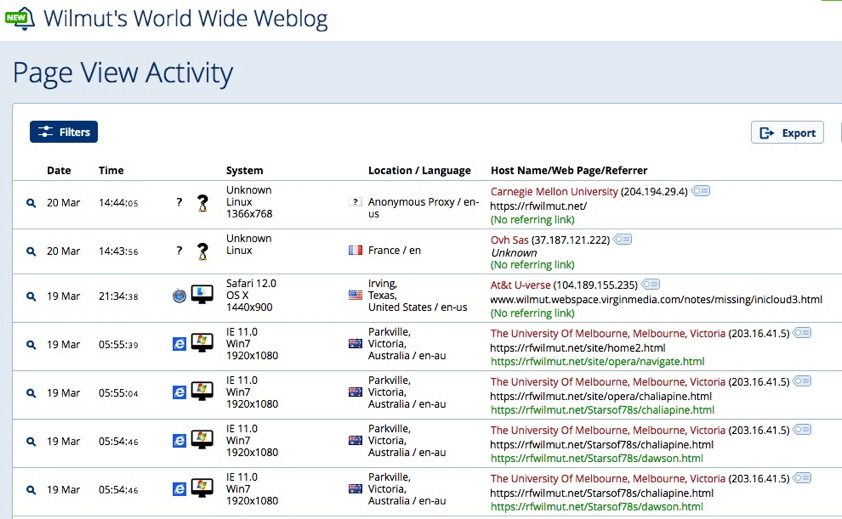Click the tag icon beside 37.187.121.222

623,239
